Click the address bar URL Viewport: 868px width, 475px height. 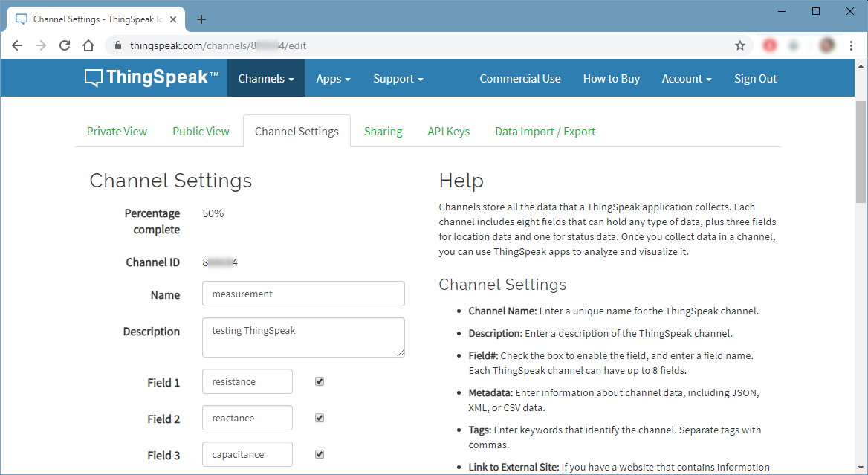point(218,45)
